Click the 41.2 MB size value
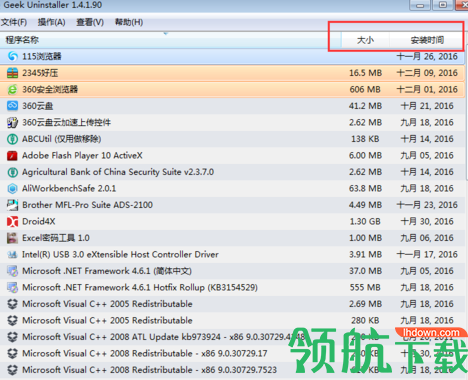 click(365, 106)
